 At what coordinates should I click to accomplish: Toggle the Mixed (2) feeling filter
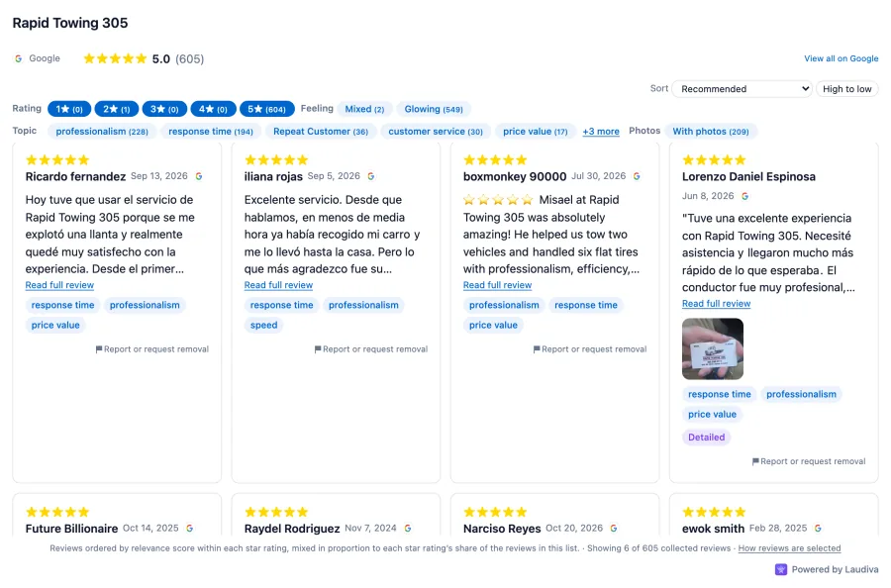coord(364,109)
